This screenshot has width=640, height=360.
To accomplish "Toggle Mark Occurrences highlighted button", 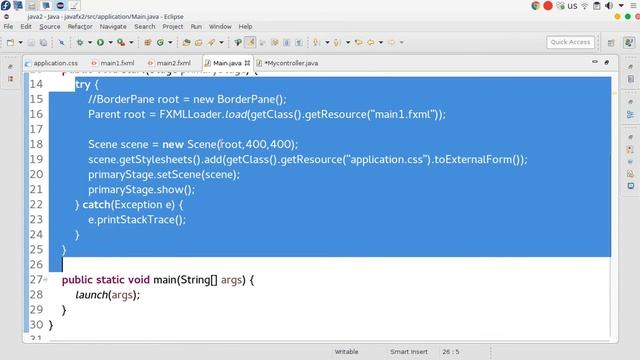I will click(x=250, y=42).
